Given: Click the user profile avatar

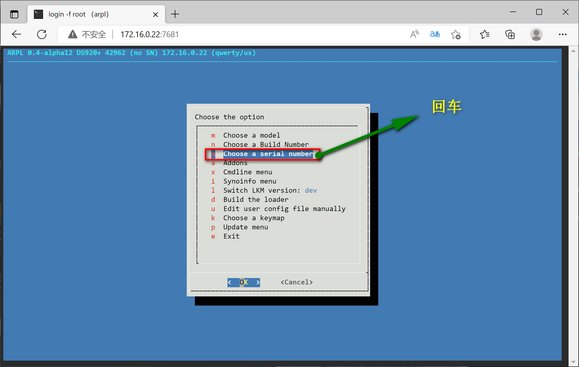Looking at the screenshot, I should [536, 34].
